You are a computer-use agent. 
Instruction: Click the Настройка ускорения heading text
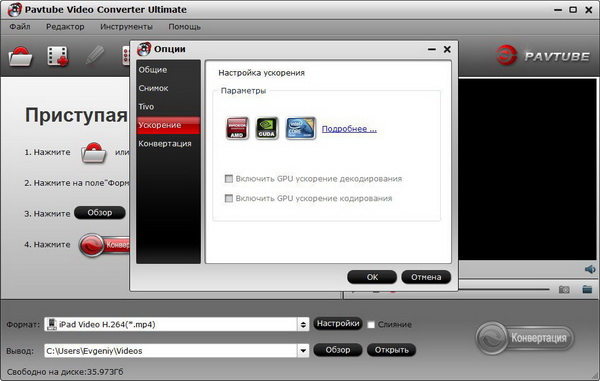pyautogui.click(x=261, y=73)
